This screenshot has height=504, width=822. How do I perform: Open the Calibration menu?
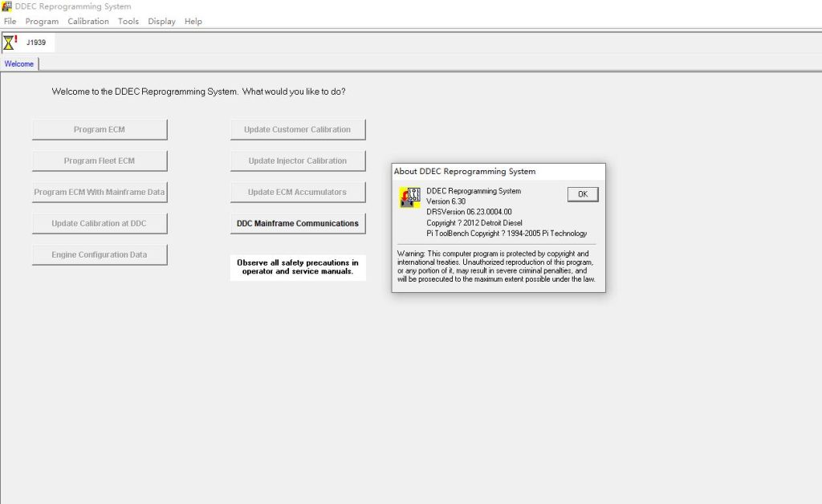[88, 22]
